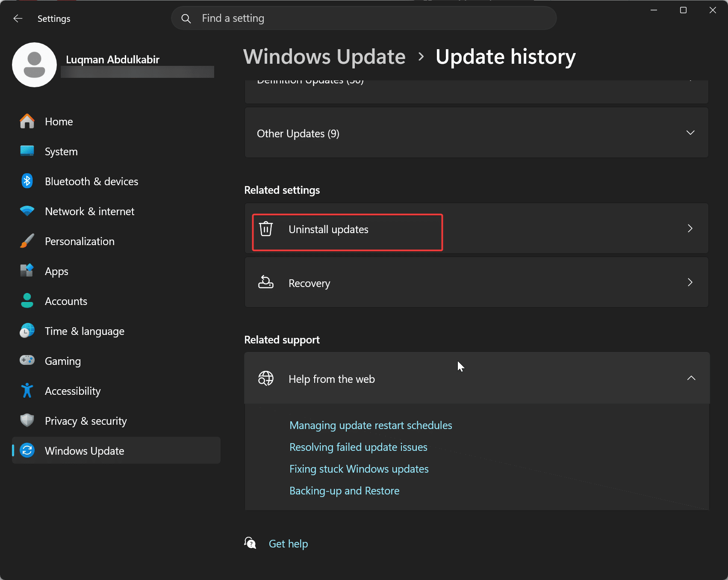Screen dimensions: 728x580
Task: Open Uninstall updates
Action: coord(476,228)
